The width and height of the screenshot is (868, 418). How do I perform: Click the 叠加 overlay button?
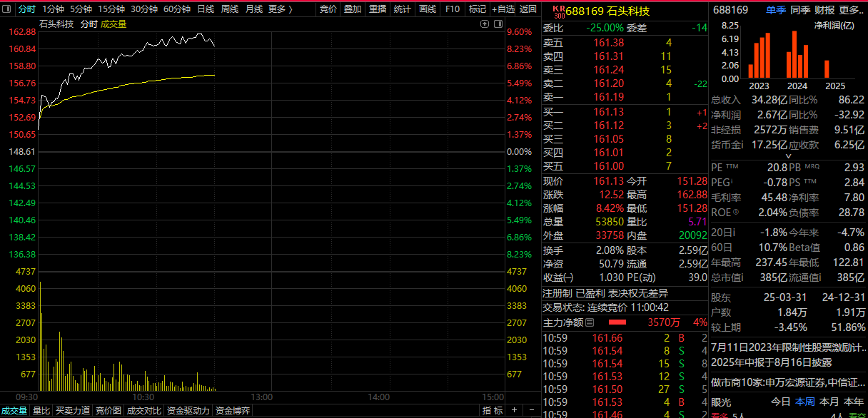click(x=353, y=9)
